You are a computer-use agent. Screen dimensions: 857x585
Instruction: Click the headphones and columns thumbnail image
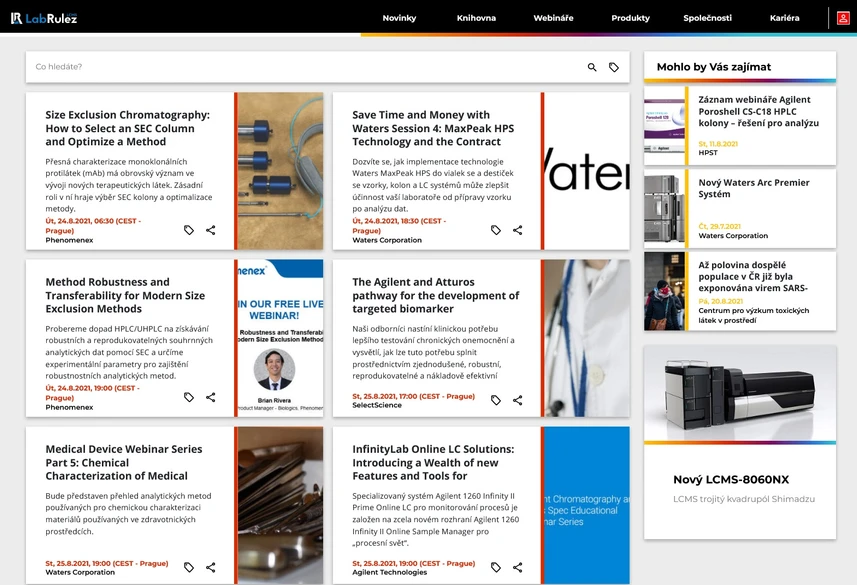[280, 171]
